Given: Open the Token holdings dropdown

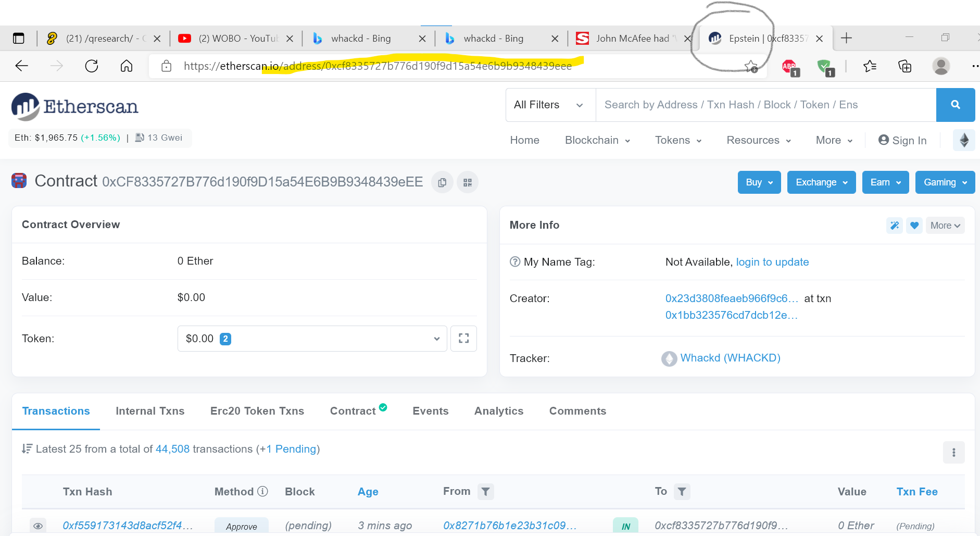Looking at the screenshot, I should tap(312, 339).
